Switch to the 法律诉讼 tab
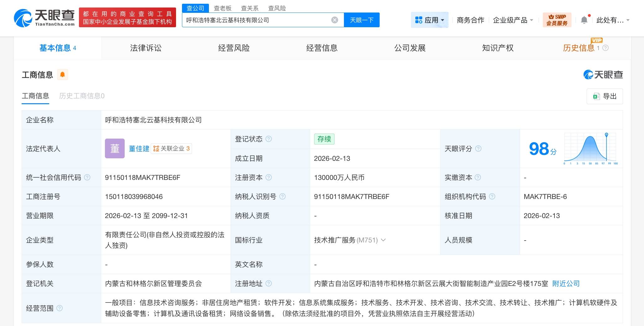 coord(145,48)
